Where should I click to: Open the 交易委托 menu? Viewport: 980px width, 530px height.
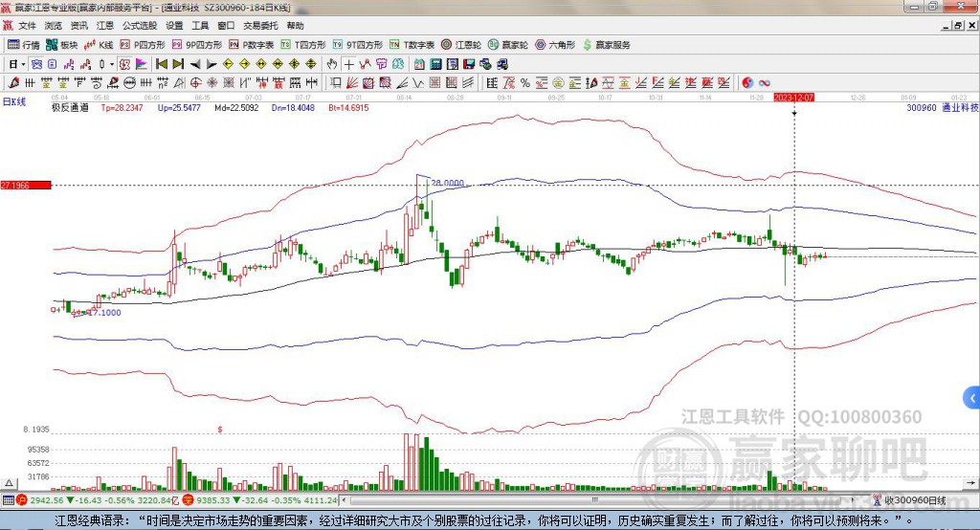tap(260, 26)
